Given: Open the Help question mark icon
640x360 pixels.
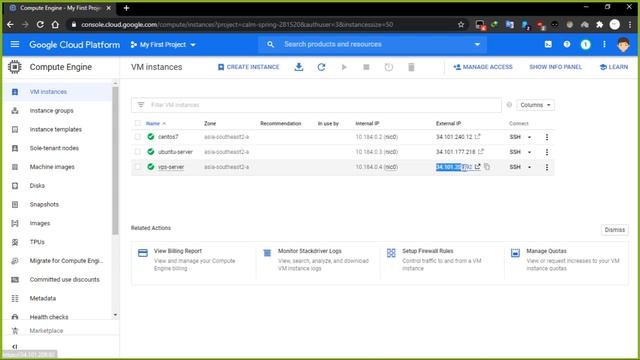Looking at the screenshot, I should [567, 44].
